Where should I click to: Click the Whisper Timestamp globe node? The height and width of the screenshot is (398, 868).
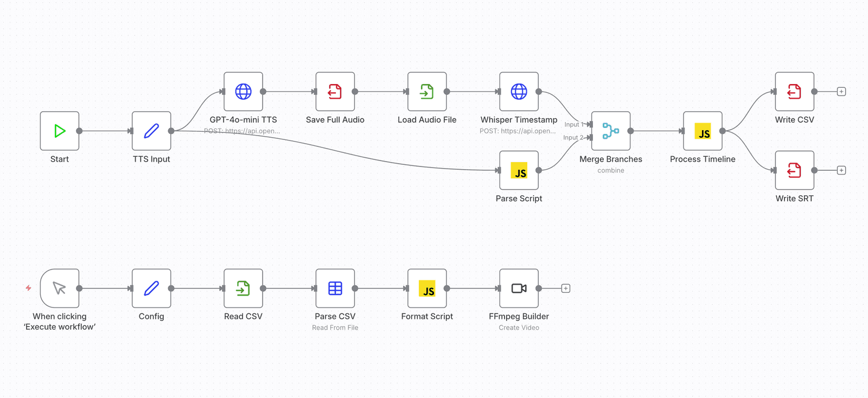pos(519,92)
